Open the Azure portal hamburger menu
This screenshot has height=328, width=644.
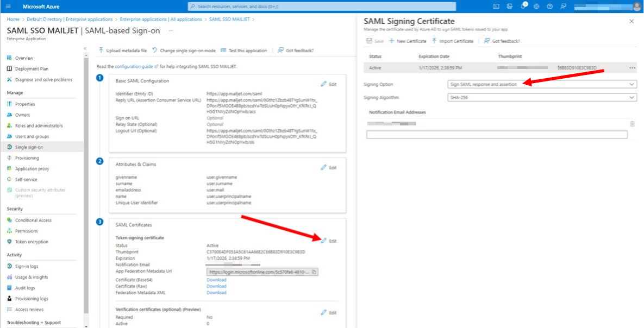pos(8,7)
